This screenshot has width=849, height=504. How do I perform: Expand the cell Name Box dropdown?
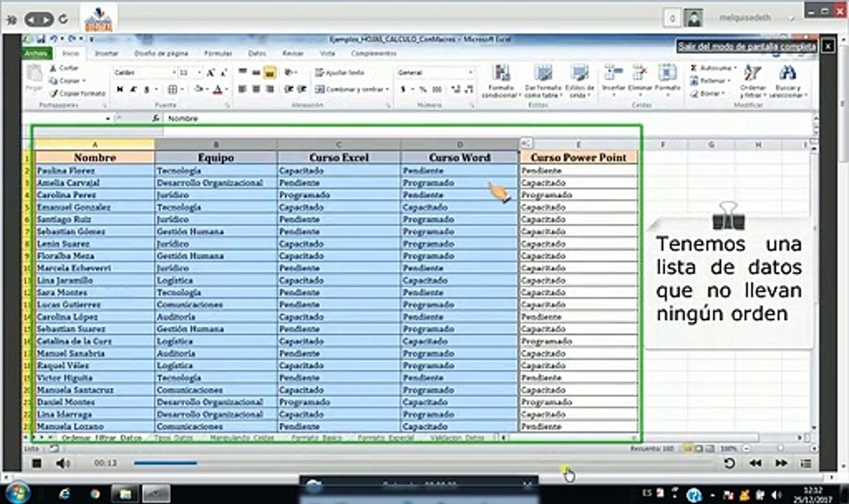tap(108, 119)
